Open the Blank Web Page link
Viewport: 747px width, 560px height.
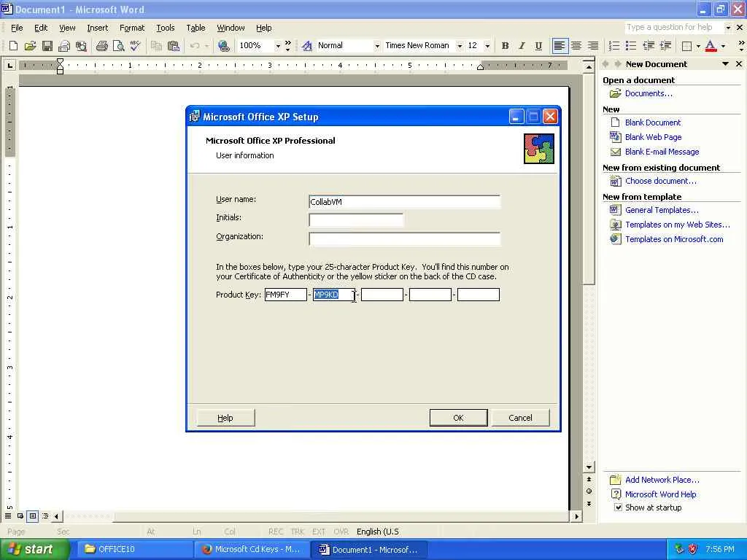pyautogui.click(x=653, y=137)
